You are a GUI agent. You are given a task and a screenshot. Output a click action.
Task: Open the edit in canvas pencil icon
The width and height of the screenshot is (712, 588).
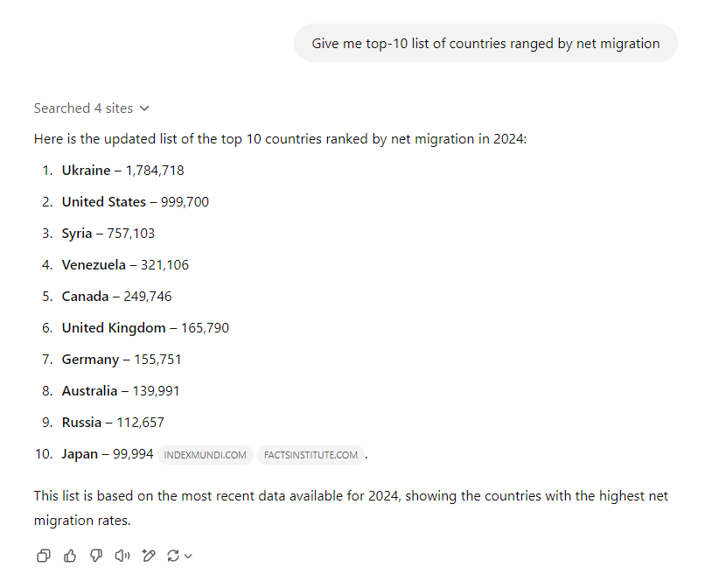click(x=149, y=556)
